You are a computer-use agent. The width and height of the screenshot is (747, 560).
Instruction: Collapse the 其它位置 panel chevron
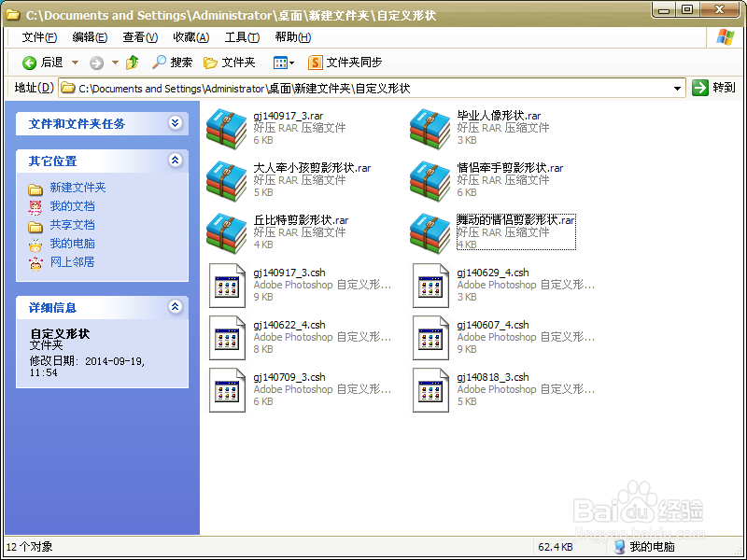176,161
